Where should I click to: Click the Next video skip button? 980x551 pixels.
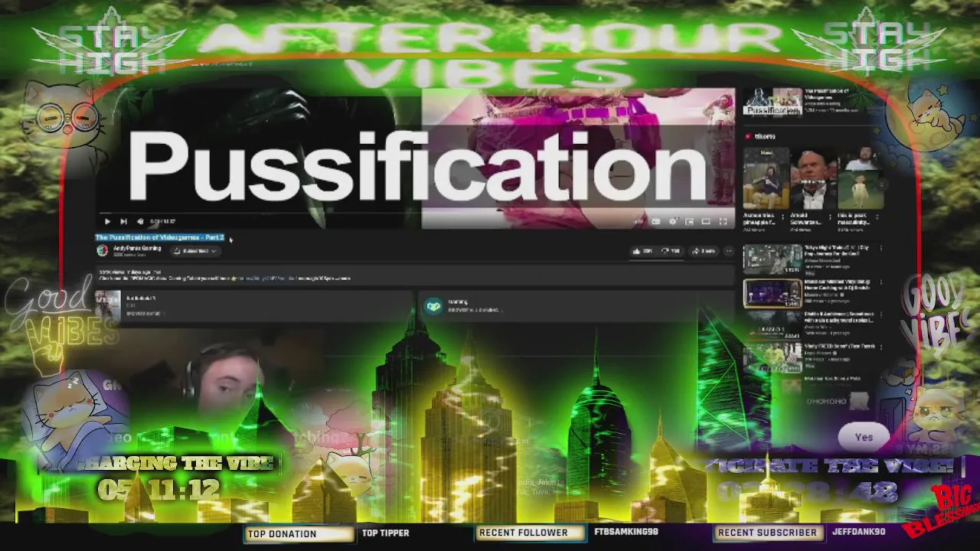coord(123,222)
